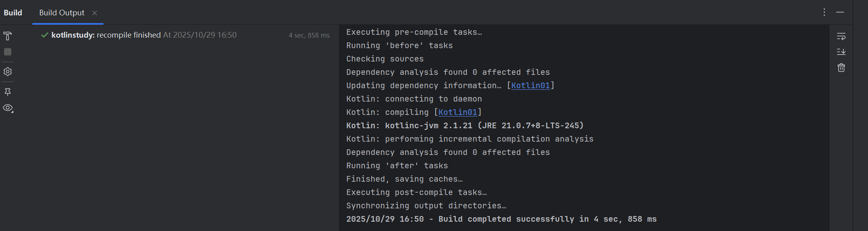Open Kotlin01 link in updating dependency line

pos(530,85)
